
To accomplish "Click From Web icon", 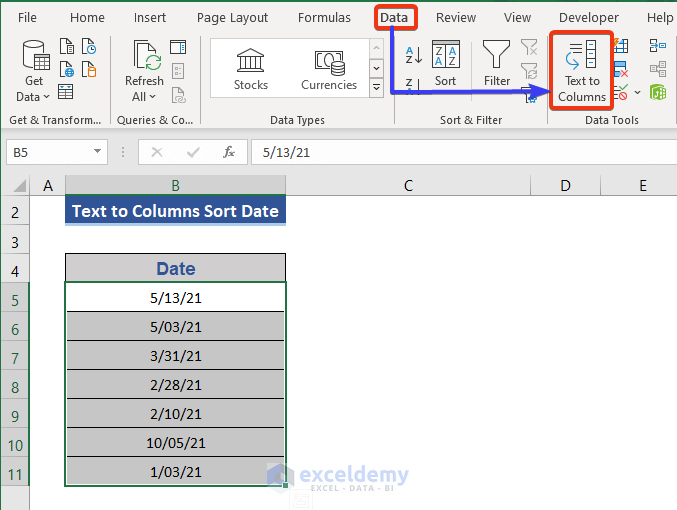I will click(66, 69).
